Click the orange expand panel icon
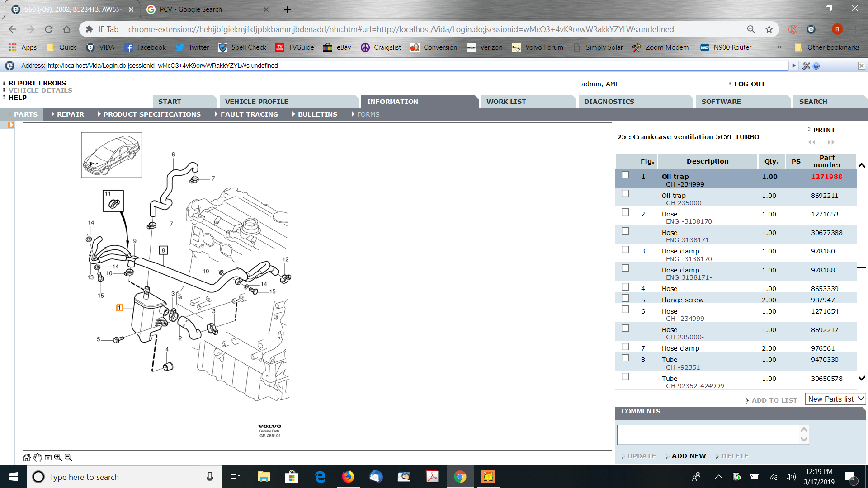Screen dimensions: 868x488 (x=11, y=125)
